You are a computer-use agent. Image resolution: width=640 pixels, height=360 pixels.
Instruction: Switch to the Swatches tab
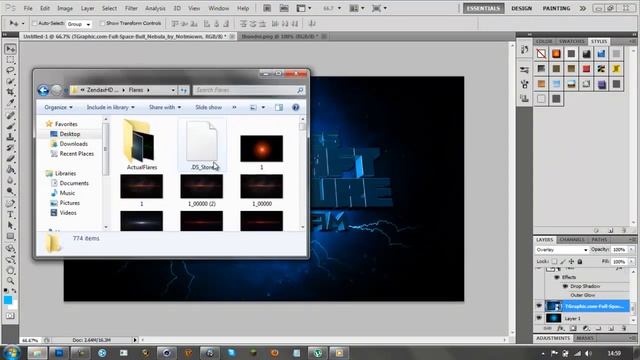click(571, 42)
